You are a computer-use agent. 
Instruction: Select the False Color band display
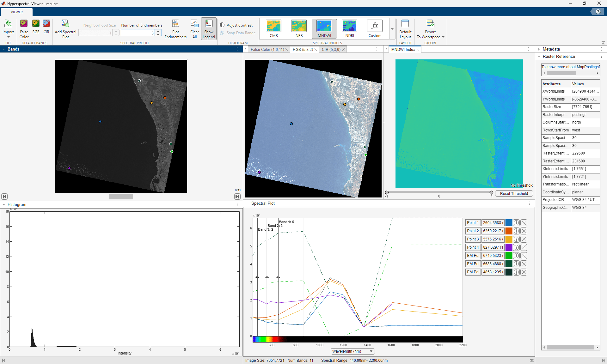coord(24,28)
